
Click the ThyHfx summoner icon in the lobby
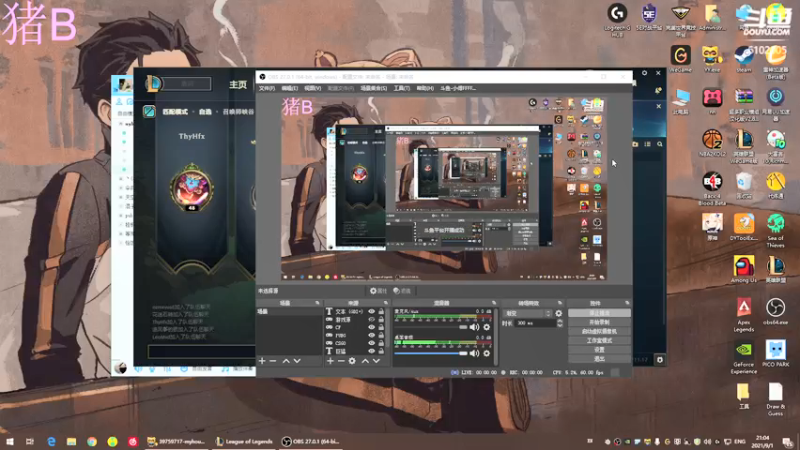tap(191, 187)
